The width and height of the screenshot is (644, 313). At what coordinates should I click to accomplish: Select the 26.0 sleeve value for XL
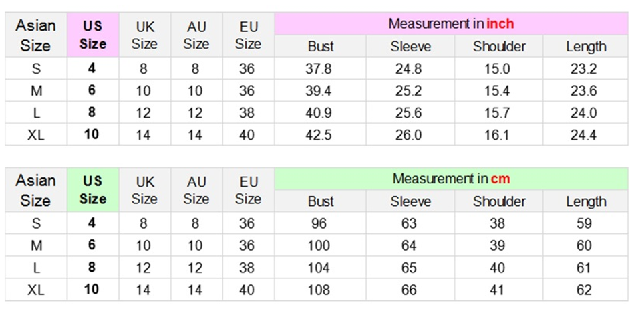pos(408,135)
